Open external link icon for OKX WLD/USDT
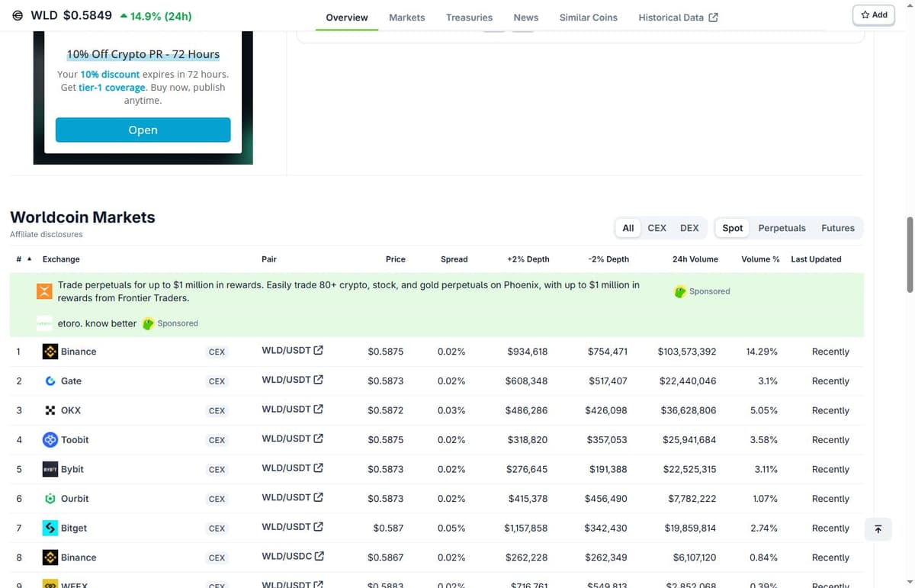The width and height of the screenshot is (915, 588). 318,410
